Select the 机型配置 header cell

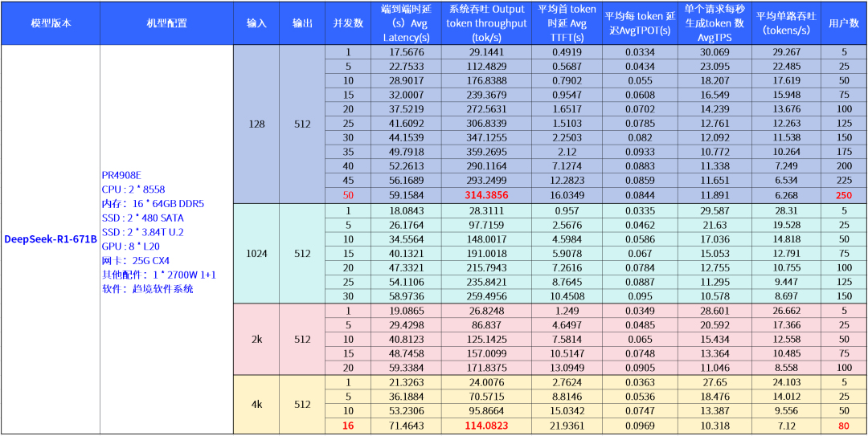(x=167, y=23)
